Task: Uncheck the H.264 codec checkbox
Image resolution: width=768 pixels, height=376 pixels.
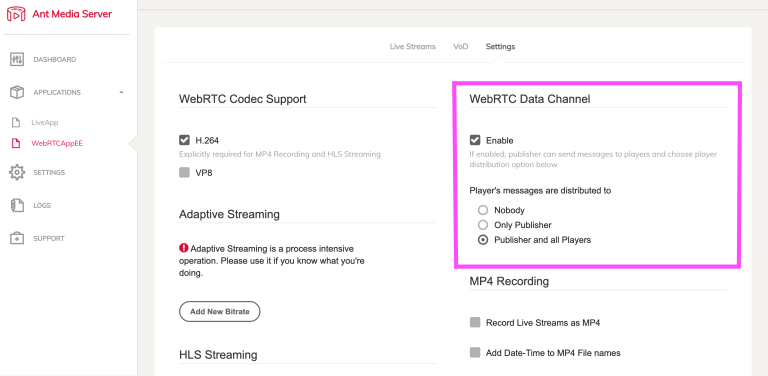Action: (x=184, y=141)
